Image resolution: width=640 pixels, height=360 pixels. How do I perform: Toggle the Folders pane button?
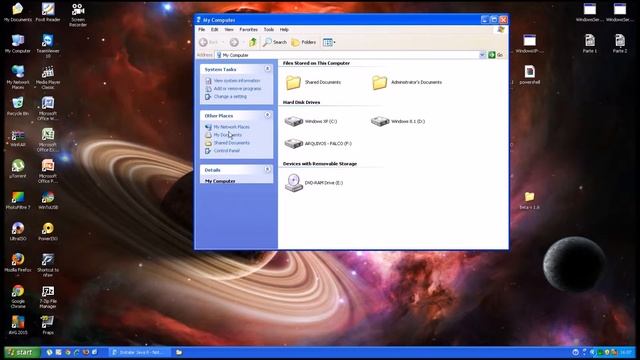304,42
